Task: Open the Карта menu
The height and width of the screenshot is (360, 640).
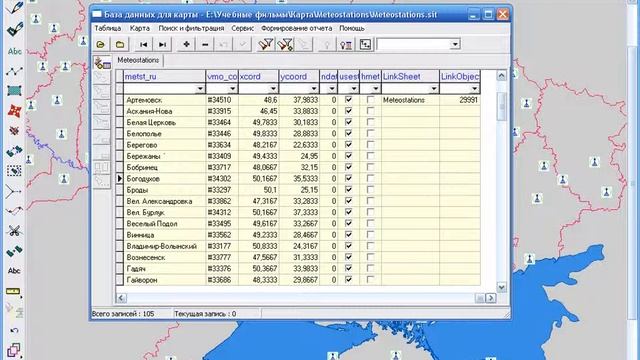Action: click(x=140, y=28)
